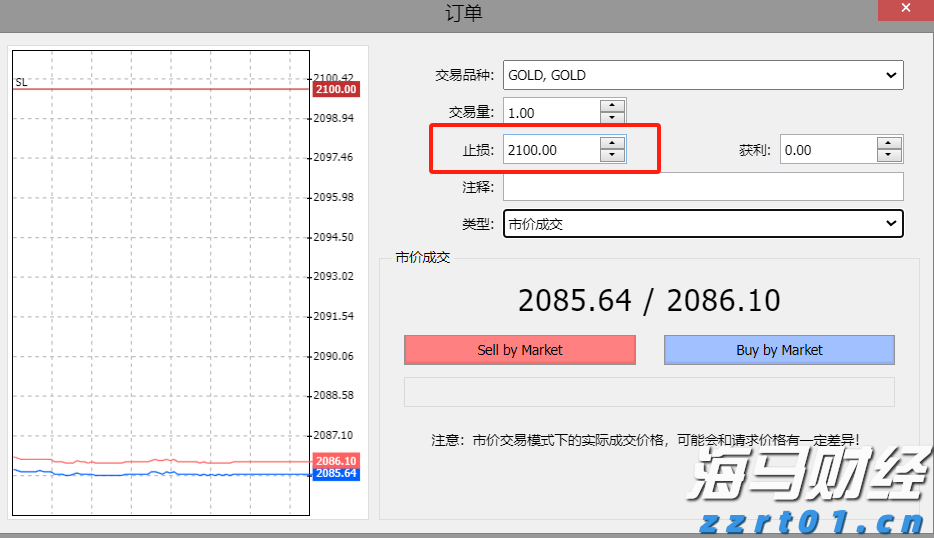The width and height of the screenshot is (934, 538).
Task: Click the empty box below market buttons
Action: pyautogui.click(x=648, y=392)
